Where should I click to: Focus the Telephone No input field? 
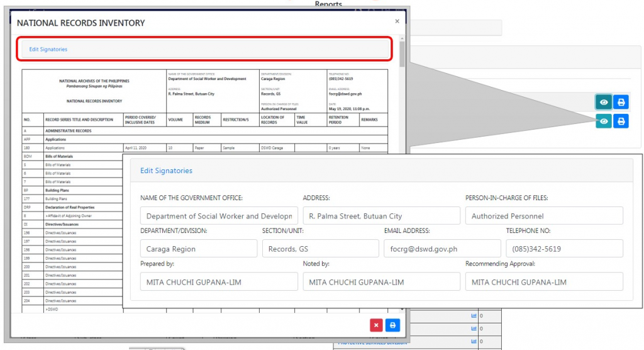point(564,249)
